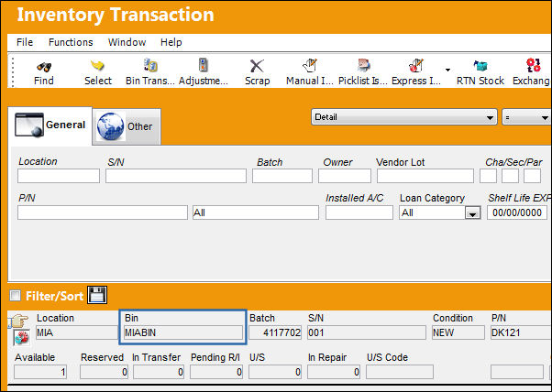Click the Batch search input field

pos(282,176)
